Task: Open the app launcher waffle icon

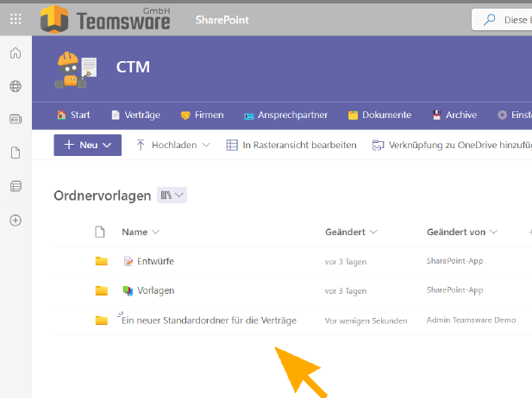Action: coord(16,18)
